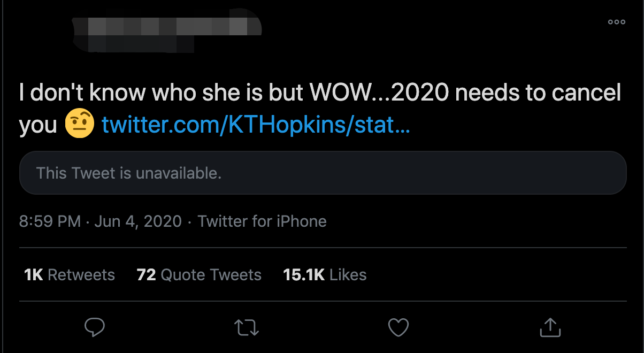Click the 'Quote Tweets' label

(211, 275)
